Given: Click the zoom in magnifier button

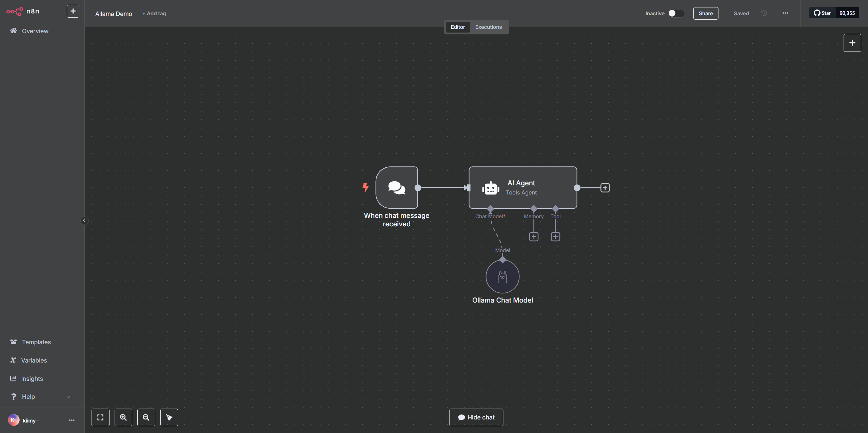Looking at the screenshot, I should [123, 417].
